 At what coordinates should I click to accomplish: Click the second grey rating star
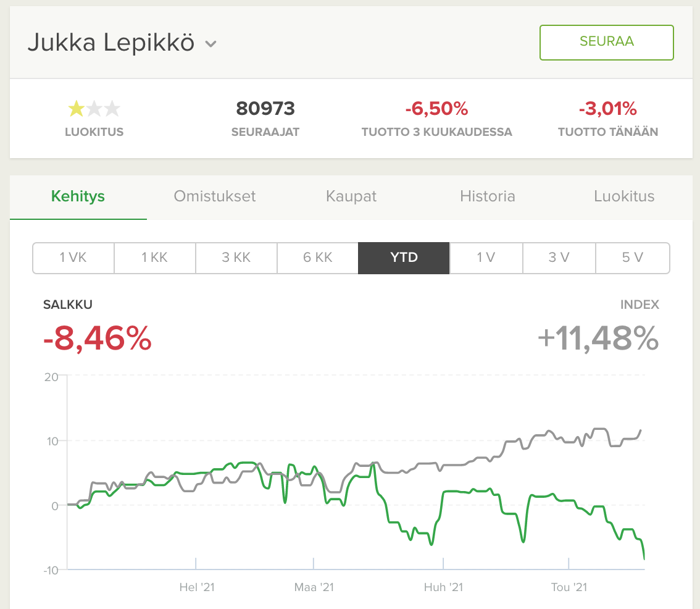(x=94, y=109)
